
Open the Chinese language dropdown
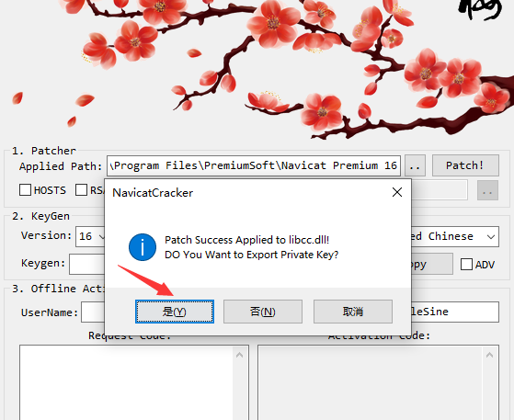(x=455, y=236)
